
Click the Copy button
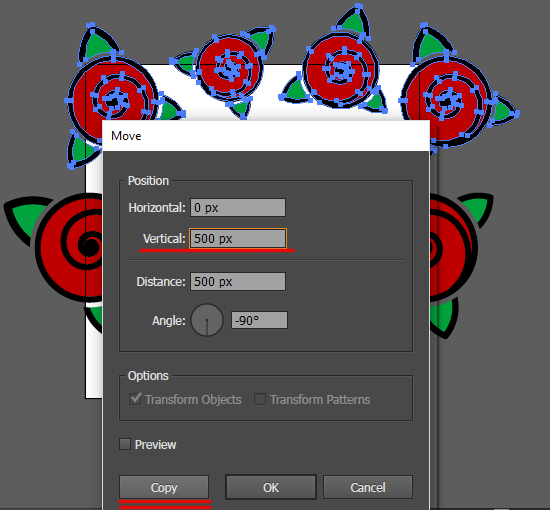(x=164, y=487)
